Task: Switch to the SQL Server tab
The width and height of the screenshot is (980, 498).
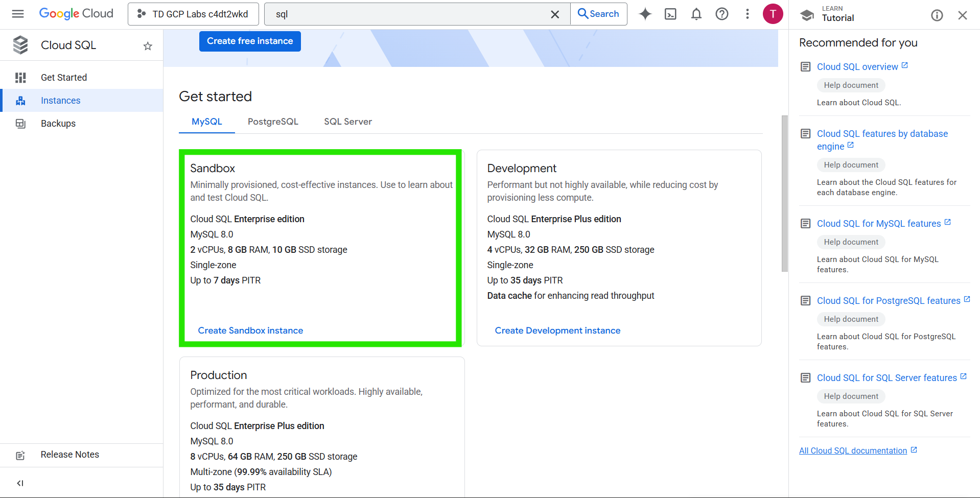Action: [x=348, y=122]
